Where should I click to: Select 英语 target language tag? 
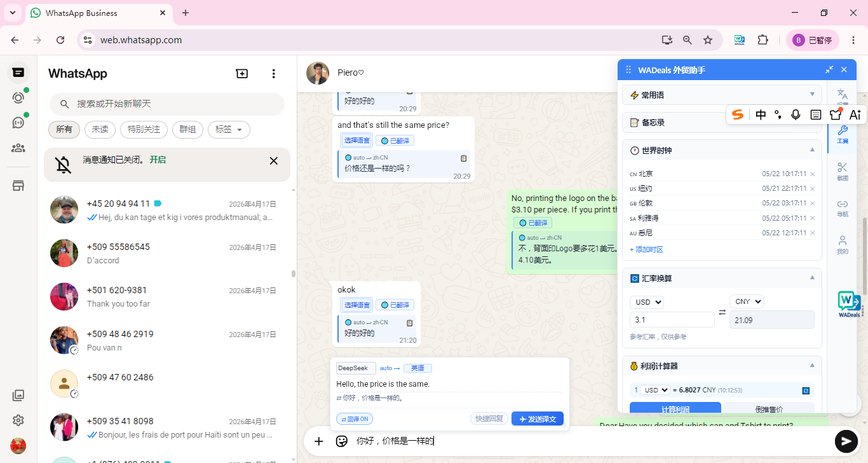417,368
